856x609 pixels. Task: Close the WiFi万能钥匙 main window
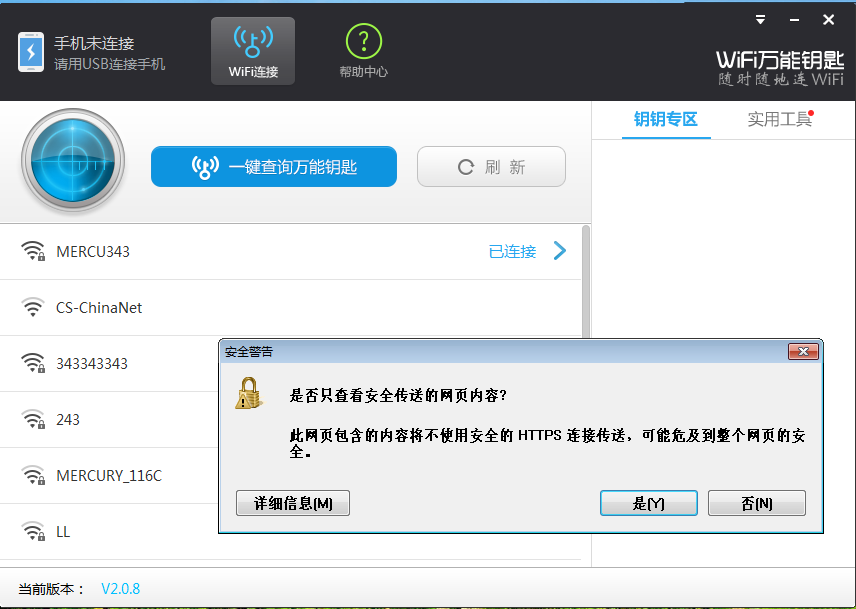[828, 20]
